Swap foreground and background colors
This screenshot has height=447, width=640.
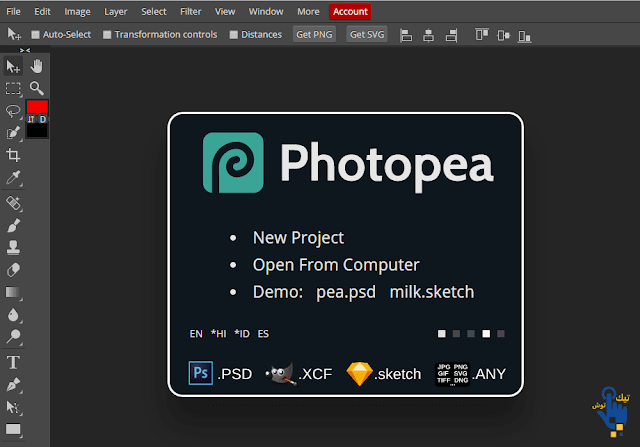[x=31, y=119]
